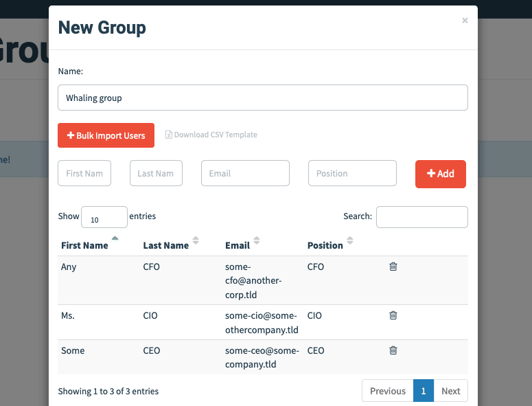
Task: Go to Next page of entries
Action: coord(450,391)
